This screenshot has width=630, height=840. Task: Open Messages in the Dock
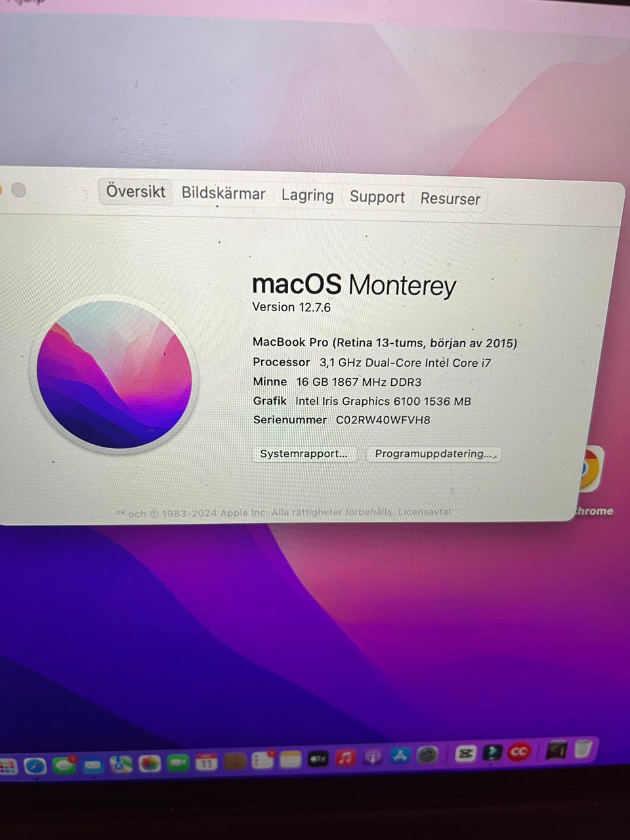64,765
